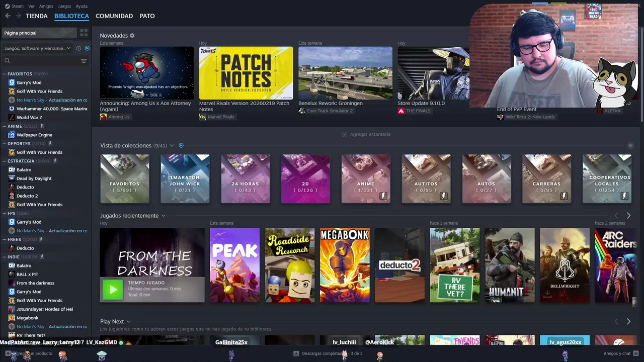Collapse FPS category in sidebar
644x362 pixels.
coord(5,213)
